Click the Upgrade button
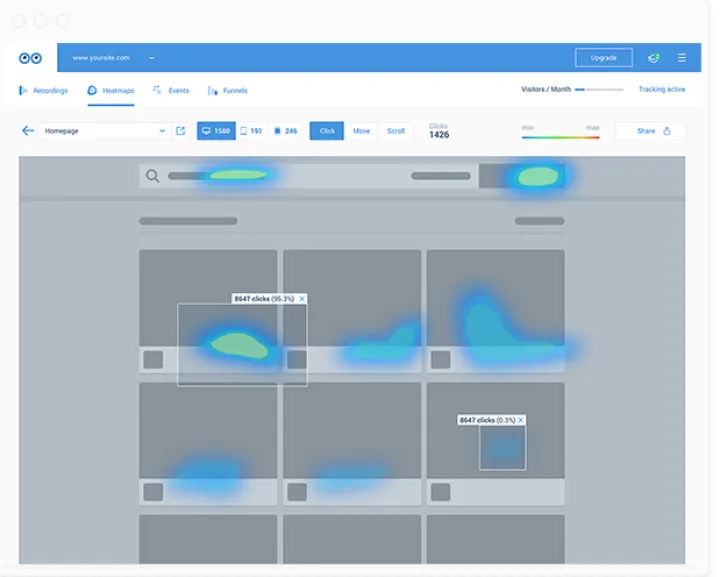 pos(603,58)
